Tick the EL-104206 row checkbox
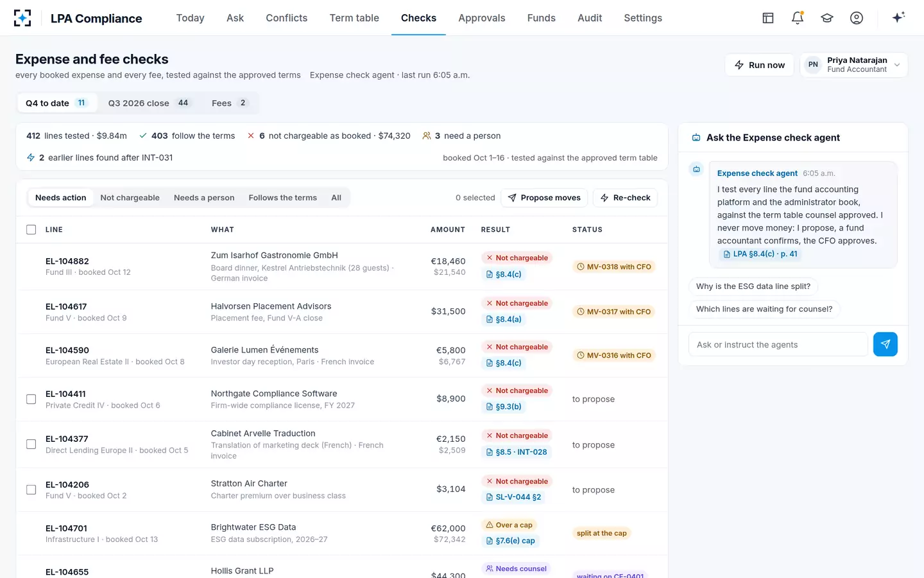 coord(31,489)
